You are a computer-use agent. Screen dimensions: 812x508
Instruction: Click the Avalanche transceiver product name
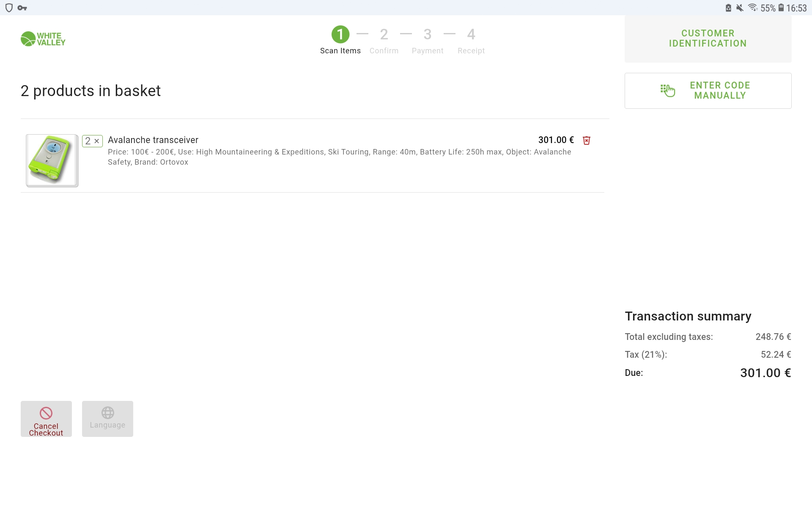pyautogui.click(x=153, y=140)
